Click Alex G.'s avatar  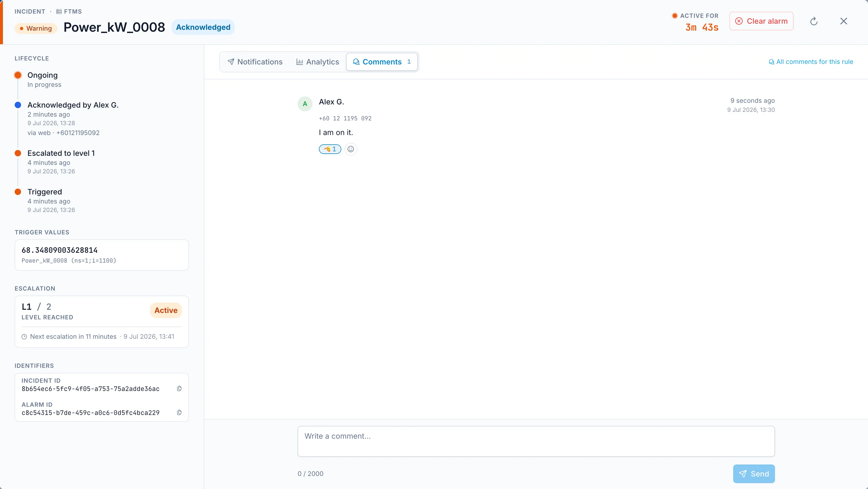pyautogui.click(x=305, y=104)
